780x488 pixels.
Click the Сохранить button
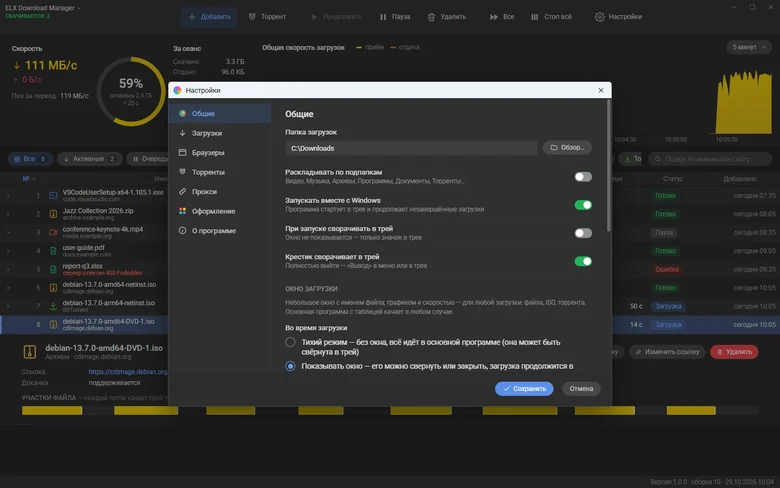[x=524, y=389]
